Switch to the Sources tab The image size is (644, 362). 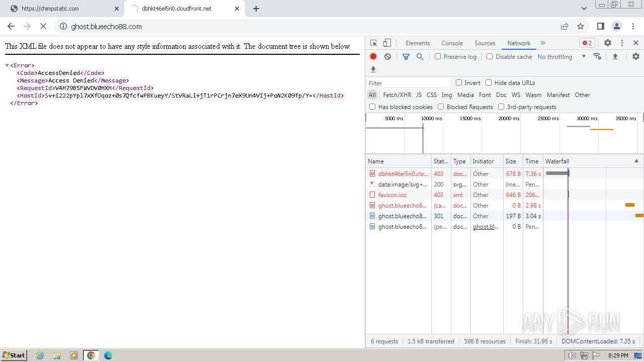click(x=485, y=43)
